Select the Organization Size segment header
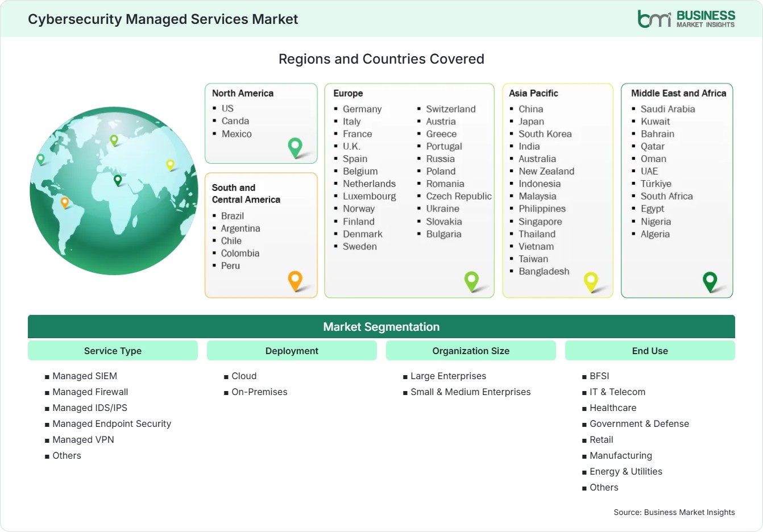This screenshot has height=532, width=763. click(x=471, y=351)
